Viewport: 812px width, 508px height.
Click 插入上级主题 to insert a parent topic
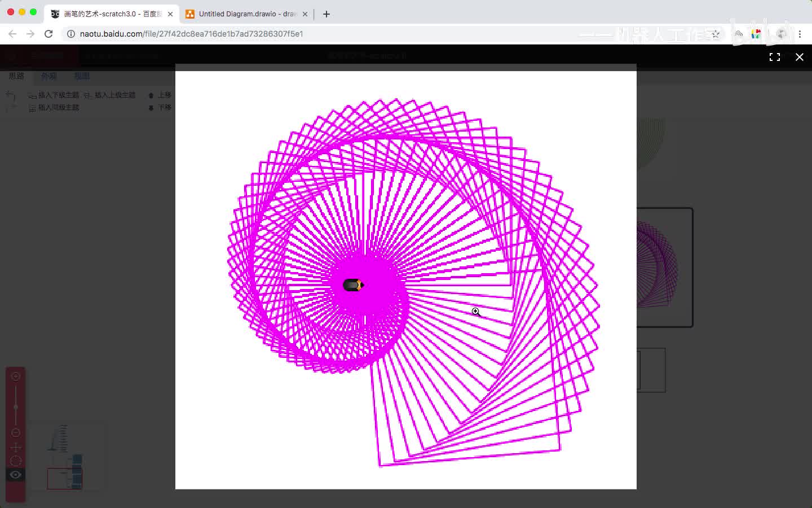tap(110, 95)
